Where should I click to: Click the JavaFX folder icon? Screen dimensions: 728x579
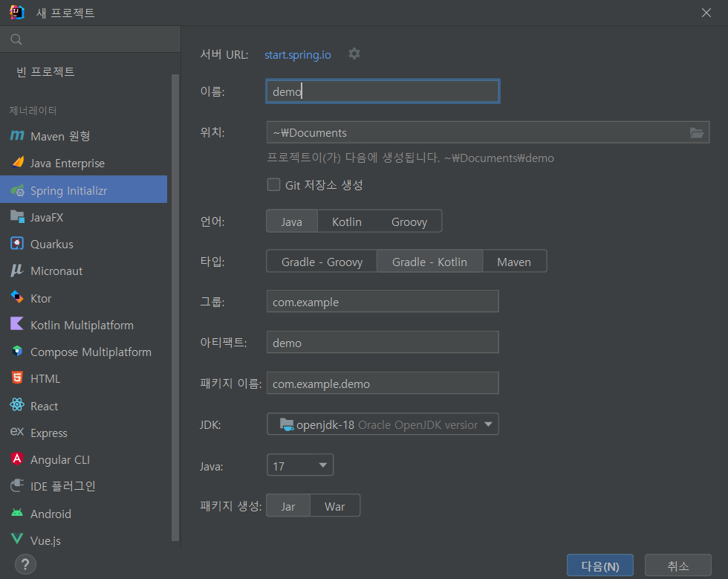pos(17,216)
